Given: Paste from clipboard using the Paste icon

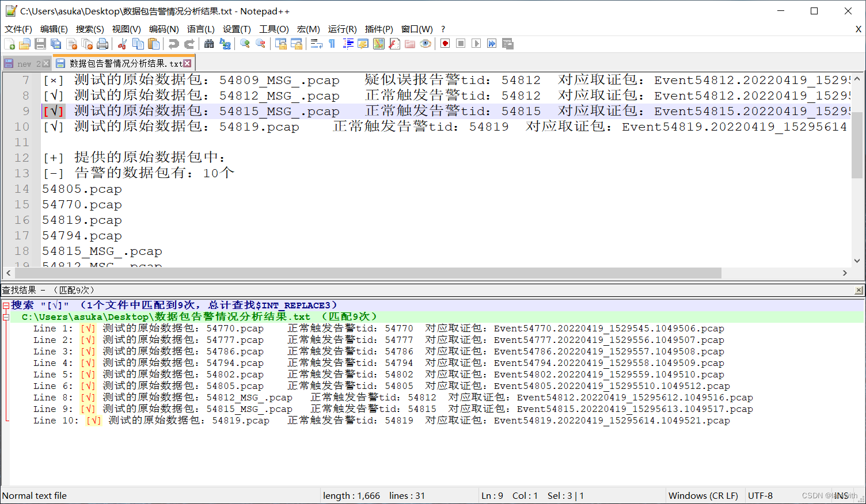Looking at the screenshot, I should pyautogui.click(x=154, y=44).
